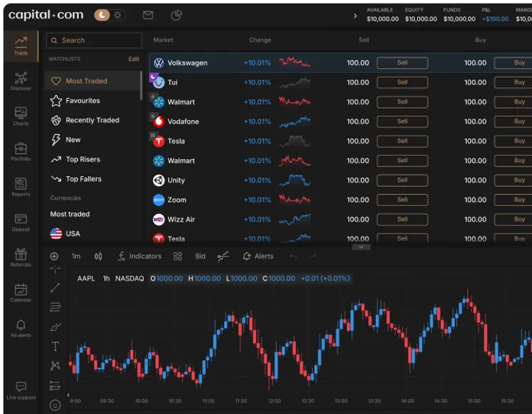Select the Zoom market row

pos(340,200)
